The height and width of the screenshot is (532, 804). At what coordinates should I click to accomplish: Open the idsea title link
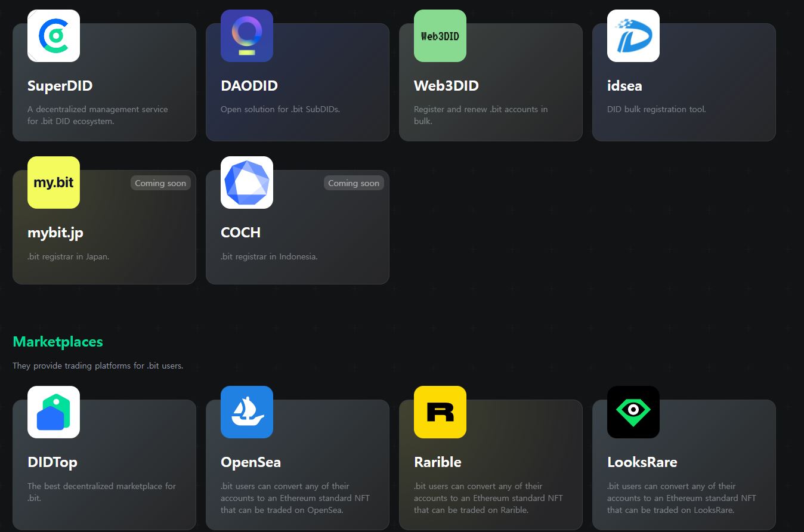pos(624,86)
